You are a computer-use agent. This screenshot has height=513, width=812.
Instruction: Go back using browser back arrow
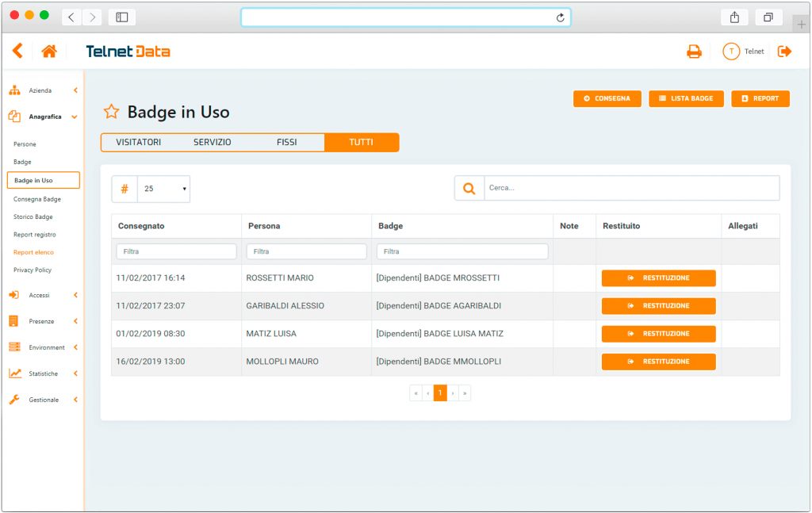[71, 17]
